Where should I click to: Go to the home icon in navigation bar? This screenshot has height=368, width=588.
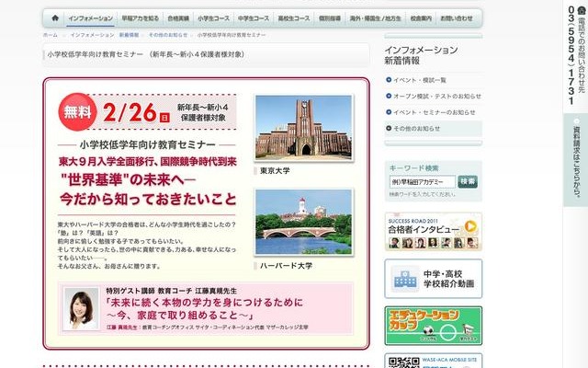[55, 18]
